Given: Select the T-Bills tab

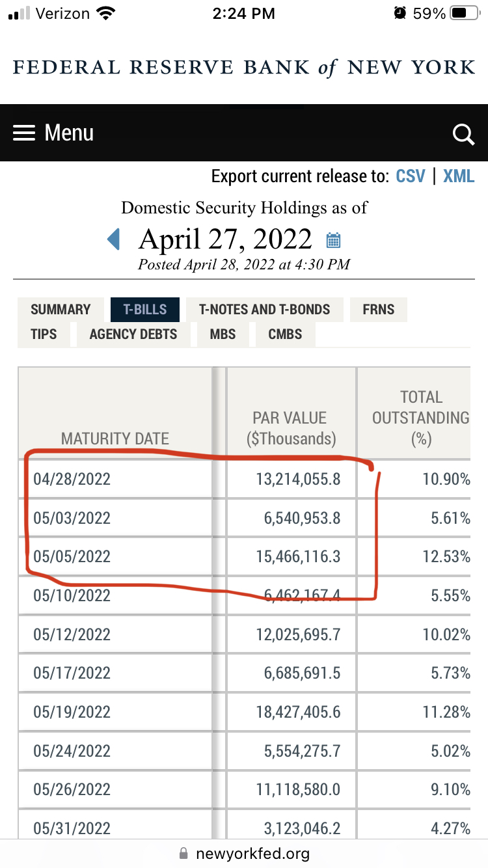Looking at the screenshot, I should (x=145, y=310).
